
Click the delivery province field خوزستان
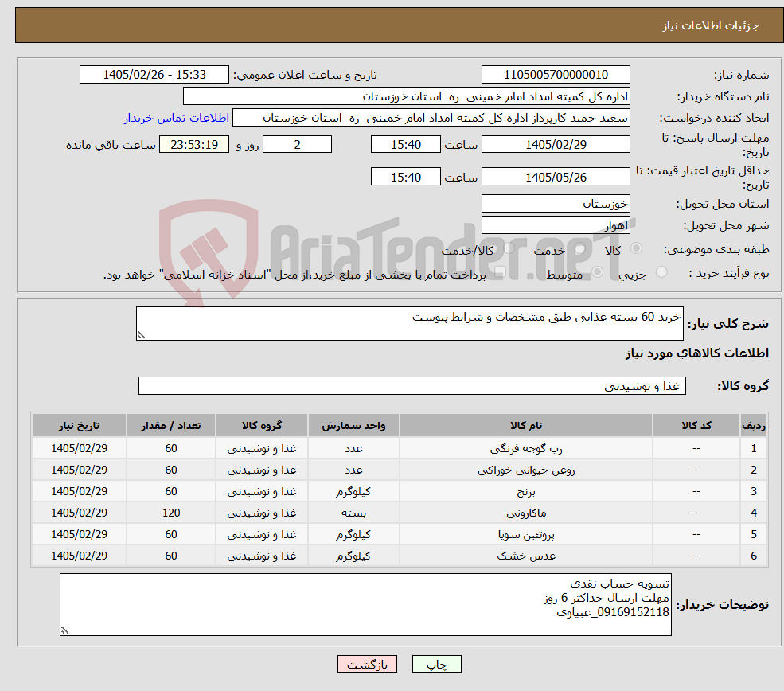(x=556, y=204)
